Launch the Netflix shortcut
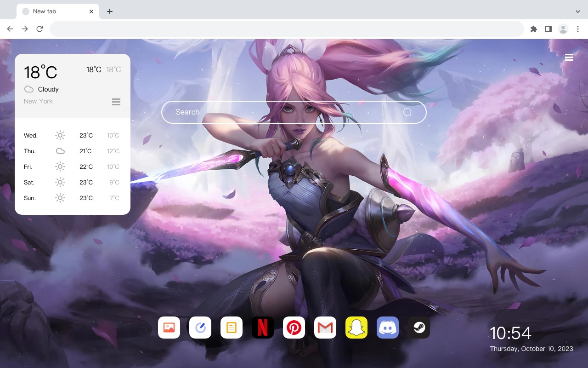The image size is (588, 368). tap(263, 328)
